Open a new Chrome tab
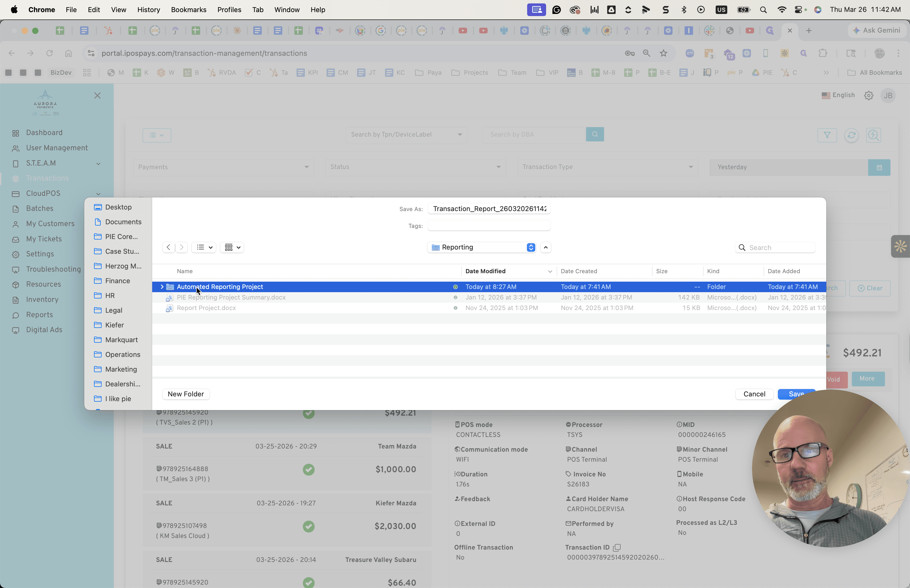910x588 pixels. pos(808,31)
